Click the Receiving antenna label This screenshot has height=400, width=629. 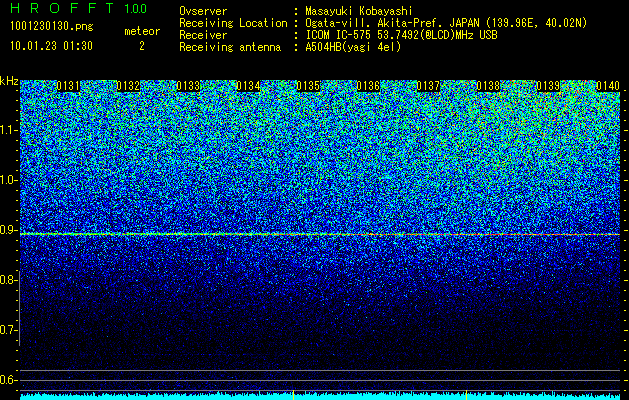point(230,47)
